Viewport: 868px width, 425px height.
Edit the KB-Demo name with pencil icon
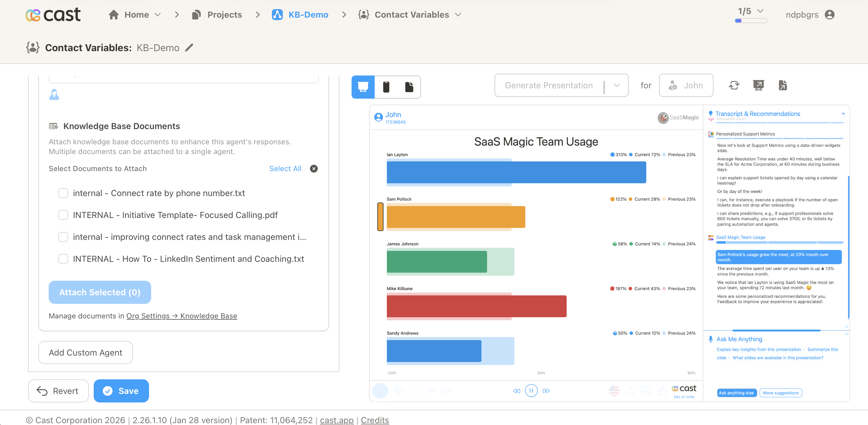point(189,47)
